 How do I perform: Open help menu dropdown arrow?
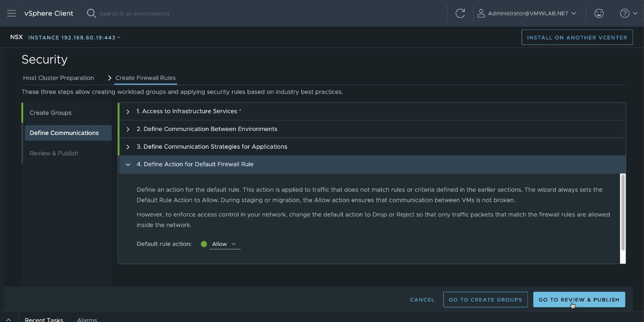click(x=635, y=13)
